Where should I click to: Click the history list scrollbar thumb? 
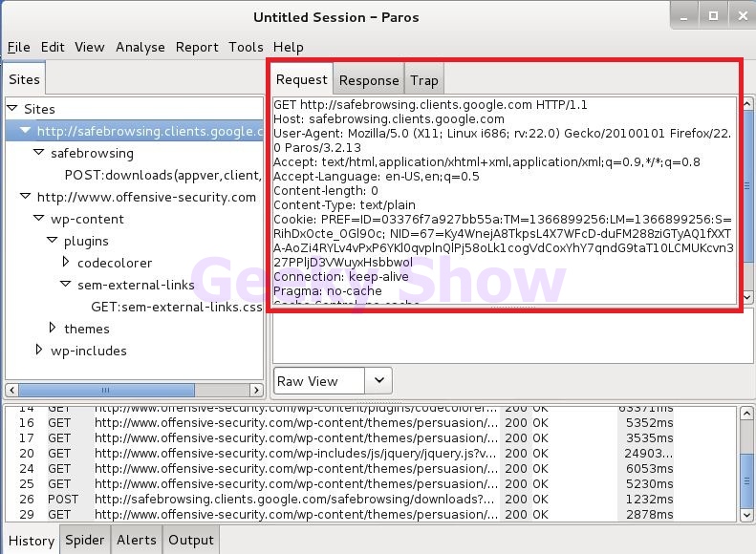(x=746, y=479)
